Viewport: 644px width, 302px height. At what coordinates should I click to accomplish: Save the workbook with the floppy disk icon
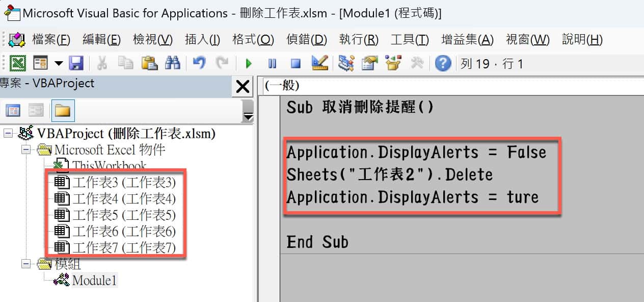tap(76, 63)
